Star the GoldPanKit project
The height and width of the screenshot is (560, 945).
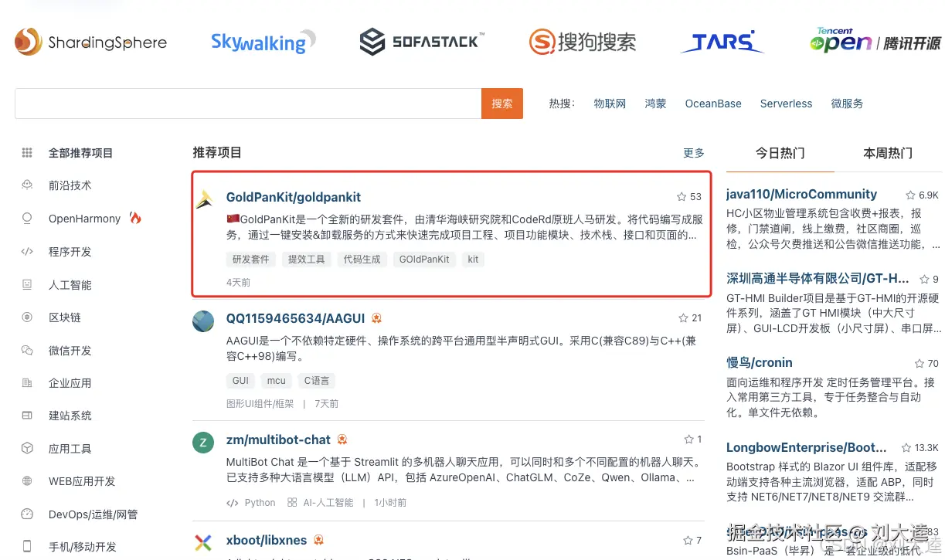[x=680, y=197]
